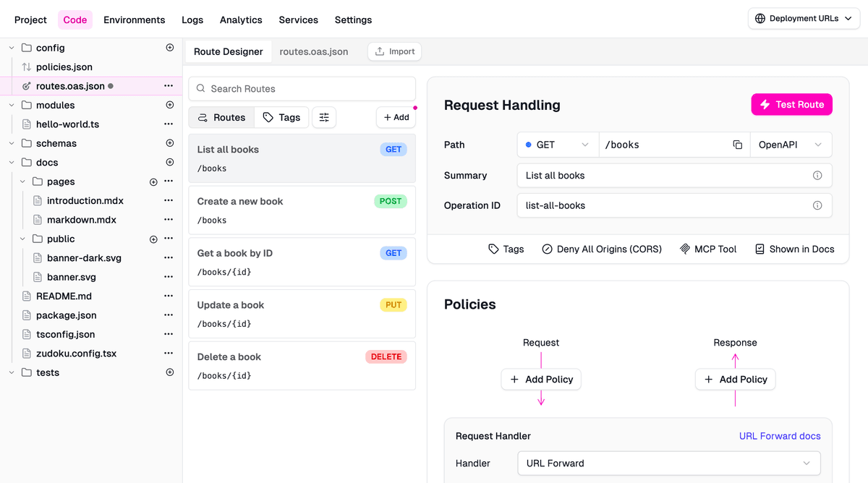
Task: Open the GET method dropdown
Action: pyautogui.click(x=558, y=145)
